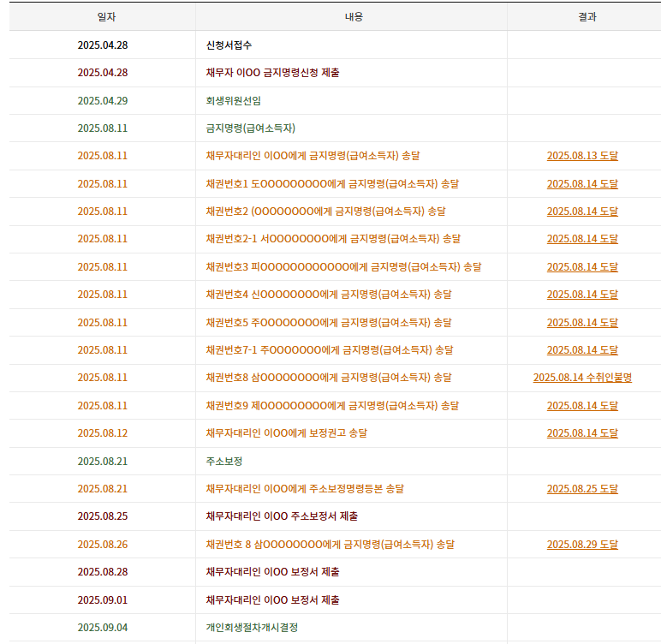
Task: Click the 일자 column header
Action: tap(106, 17)
